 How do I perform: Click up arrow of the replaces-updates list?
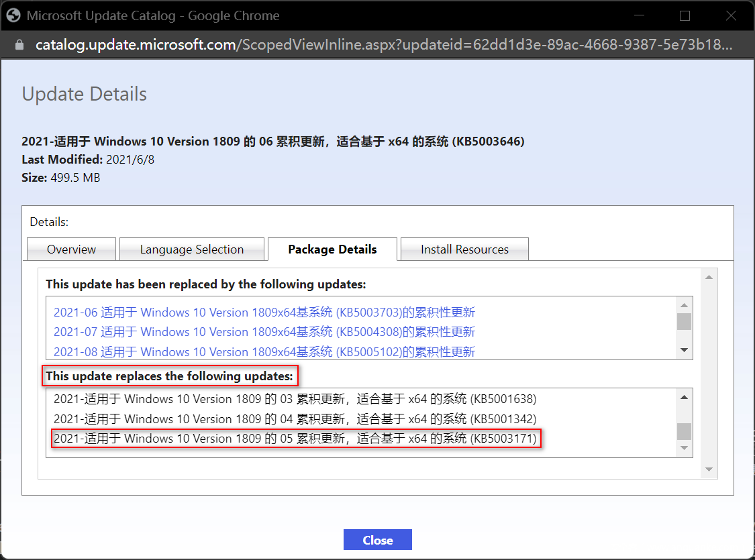(x=684, y=397)
